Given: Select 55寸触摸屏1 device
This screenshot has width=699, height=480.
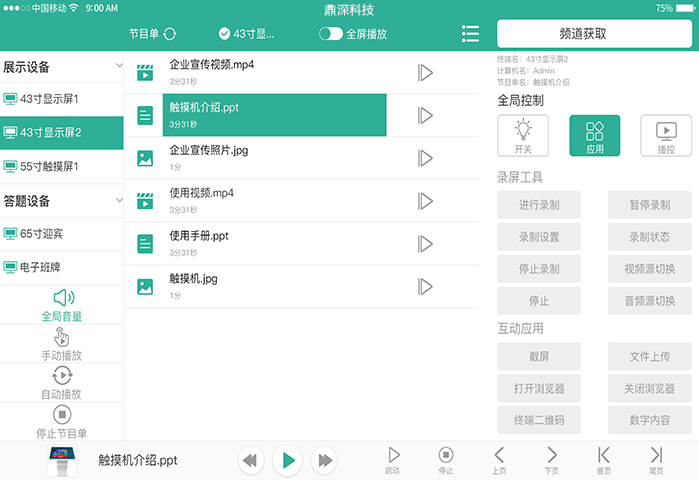Looking at the screenshot, I should click(x=61, y=166).
